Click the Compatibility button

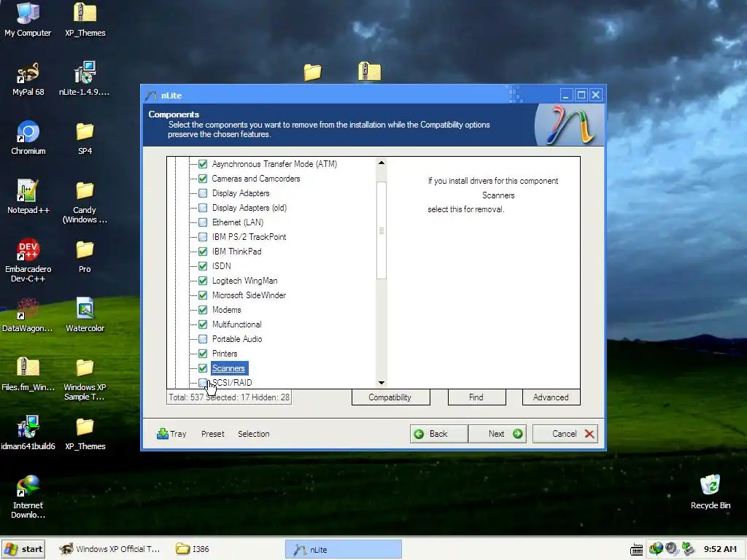[x=391, y=397]
